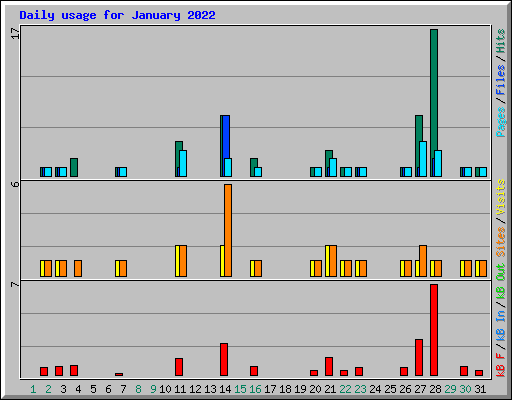The image size is (512, 400).
Task: Click the green day "1" axis label
Action: [33, 389]
